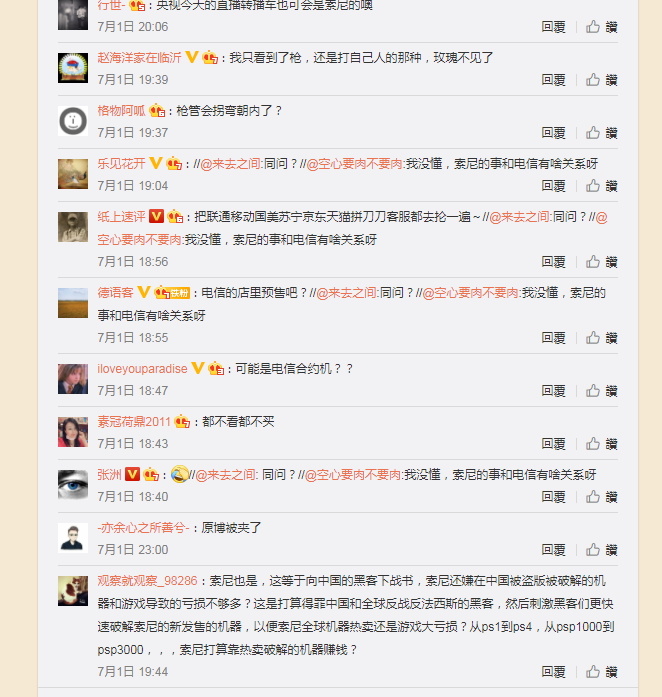Open 德语客's landscape avatar thumbnail
The width and height of the screenshot is (662, 697).
tap(73, 303)
